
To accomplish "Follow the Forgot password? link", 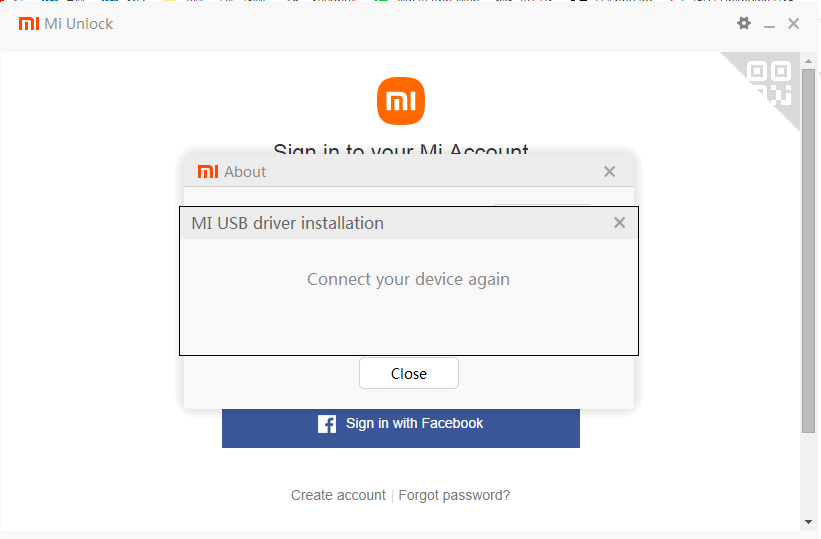I will (454, 495).
